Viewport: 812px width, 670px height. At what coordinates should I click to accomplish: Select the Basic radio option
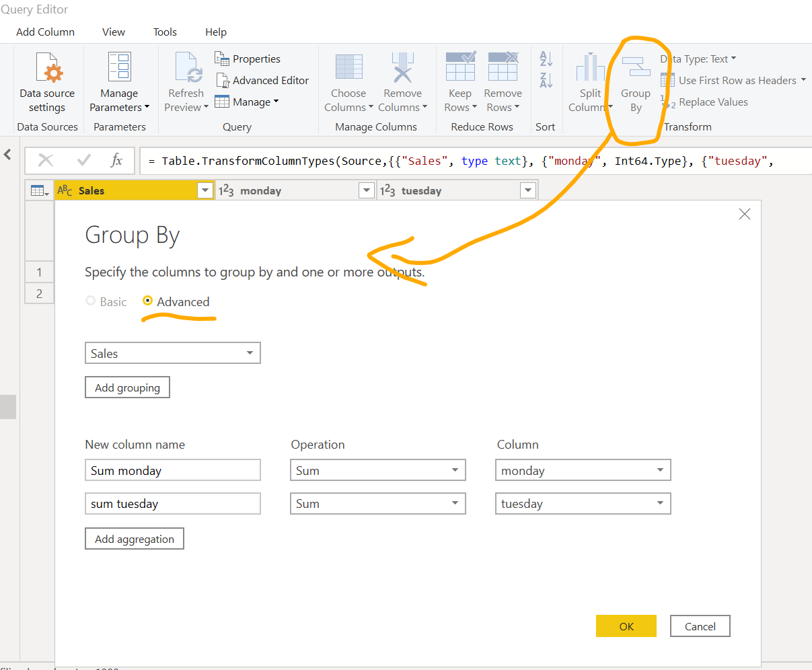[x=90, y=301]
